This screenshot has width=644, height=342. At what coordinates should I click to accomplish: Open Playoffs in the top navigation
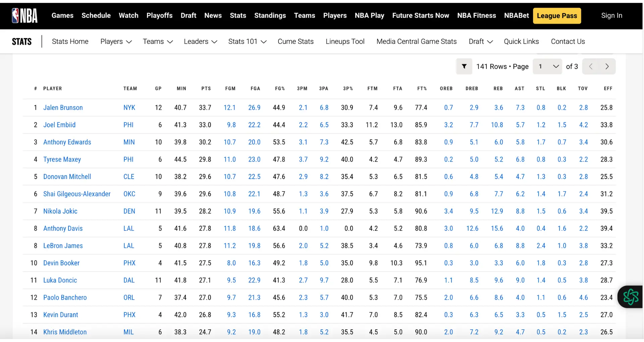[x=159, y=15]
